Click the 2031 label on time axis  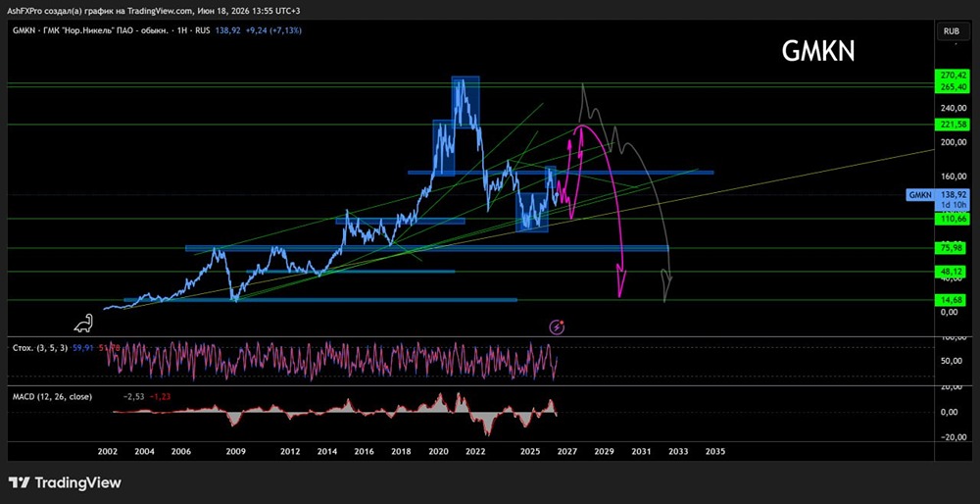click(641, 451)
